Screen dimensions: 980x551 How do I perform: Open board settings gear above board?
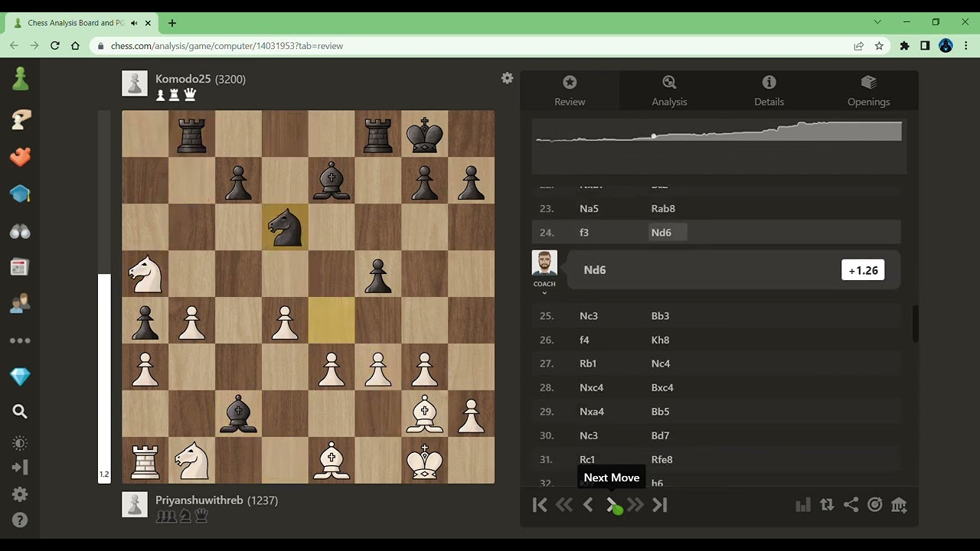[507, 78]
